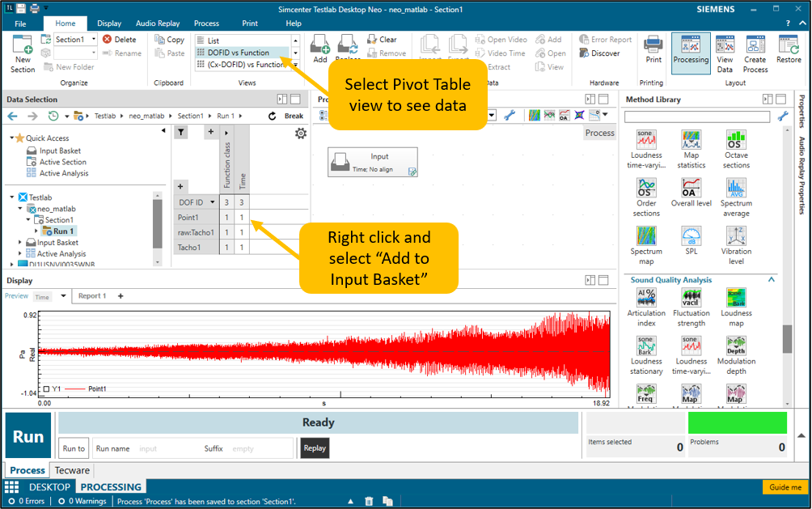Viewport: 812px width, 509px height.
Task: Click the Method Library search field
Action: (697, 117)
